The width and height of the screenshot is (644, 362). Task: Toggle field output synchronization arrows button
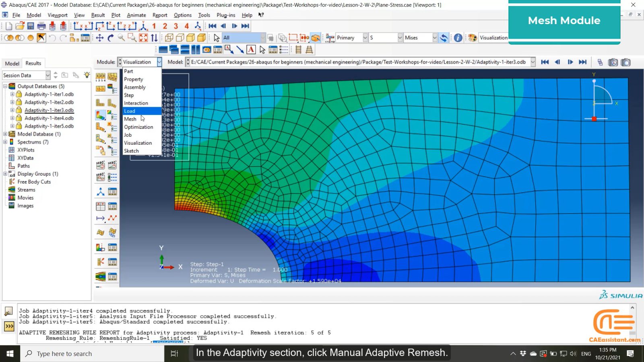pyautogui.click(x=444, y=38)
